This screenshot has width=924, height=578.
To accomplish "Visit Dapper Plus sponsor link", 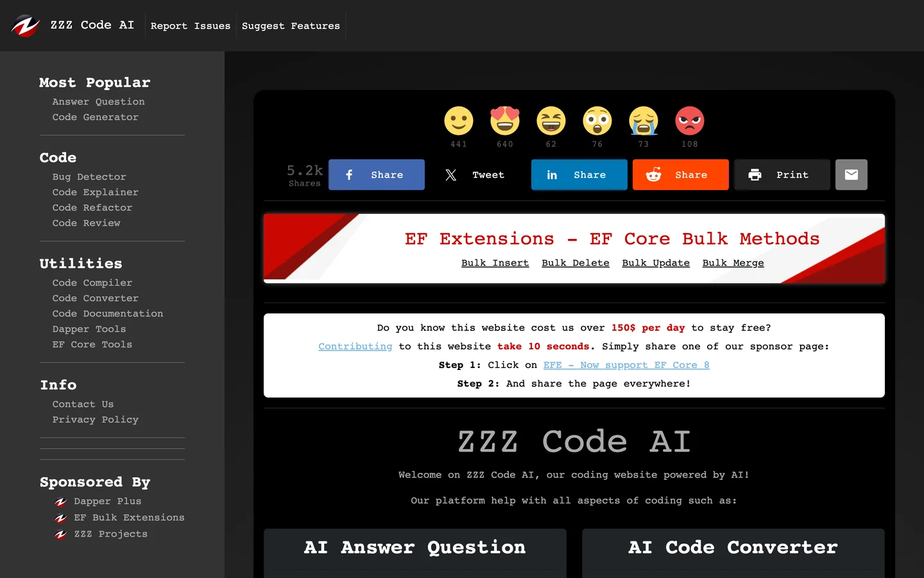I will point(108,501).
